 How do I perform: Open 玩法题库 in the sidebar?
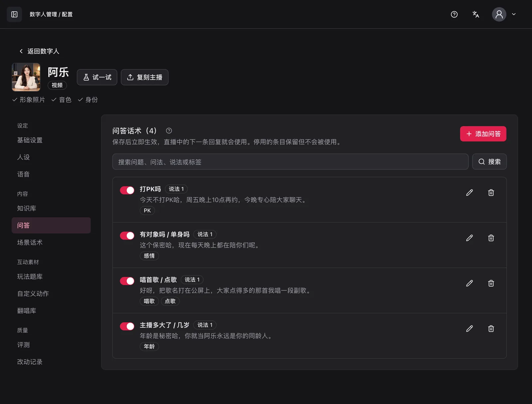click(x=51, y=276)
